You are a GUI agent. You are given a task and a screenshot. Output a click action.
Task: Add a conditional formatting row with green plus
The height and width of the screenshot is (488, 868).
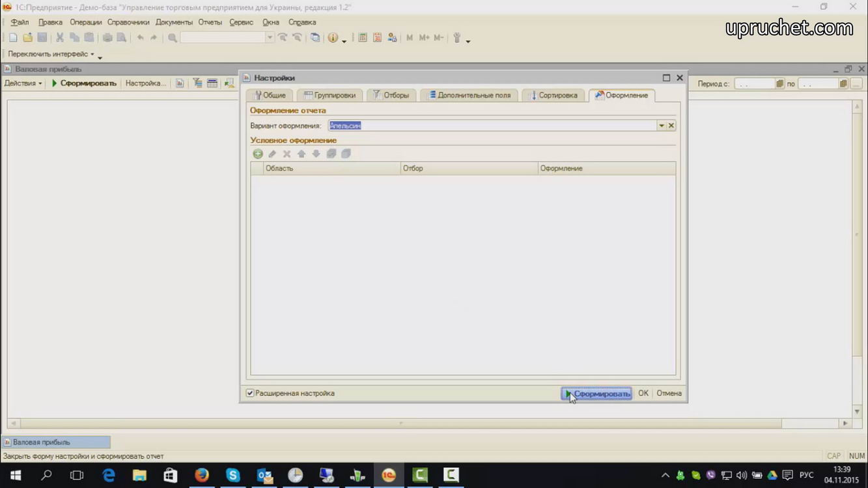[x=258, y=154]
